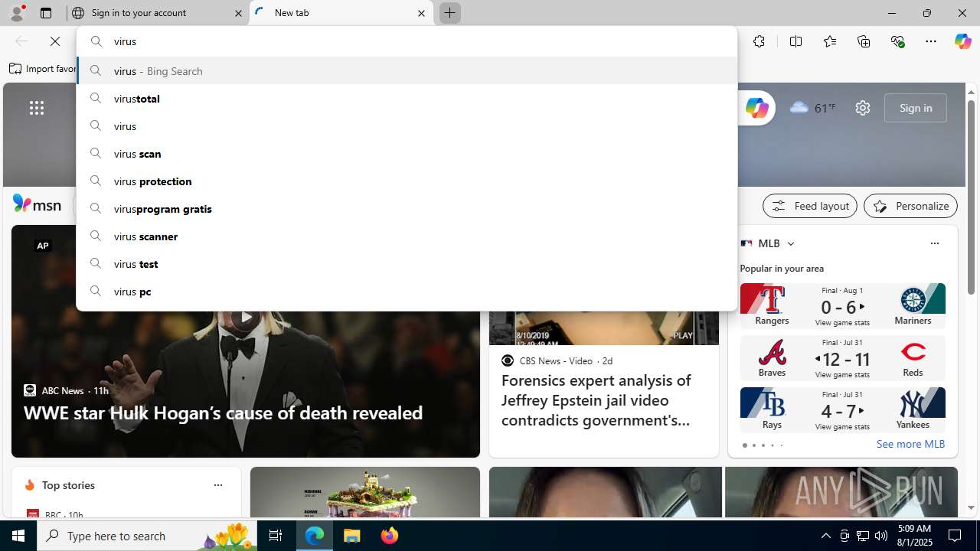Choose the 'virus test' suggestion
The image size is (980, 551).
pyautogui.click(x=407, y=263)
